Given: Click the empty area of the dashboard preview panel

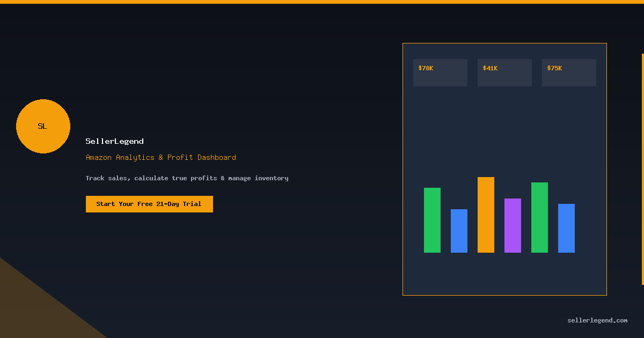Looking at the screenshot, I should coord(504,129).
